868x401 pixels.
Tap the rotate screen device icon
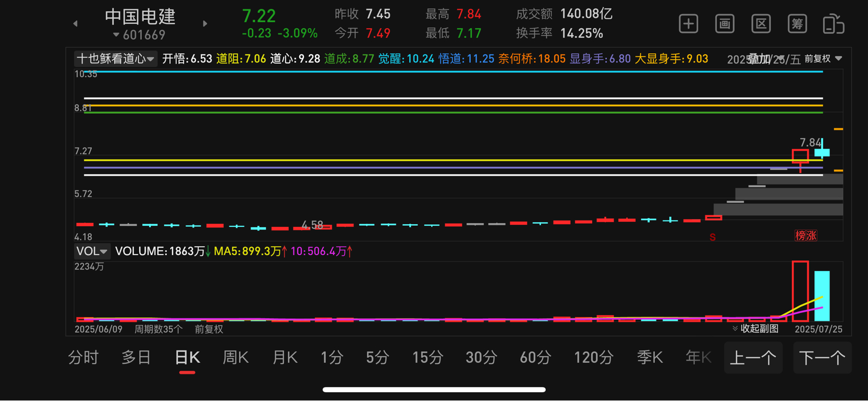833,24
